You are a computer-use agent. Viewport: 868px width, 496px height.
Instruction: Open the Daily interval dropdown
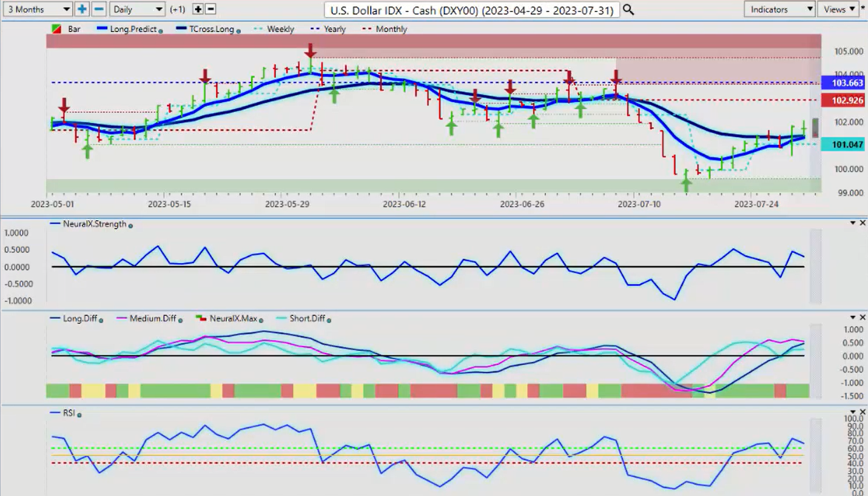point(138,9)
